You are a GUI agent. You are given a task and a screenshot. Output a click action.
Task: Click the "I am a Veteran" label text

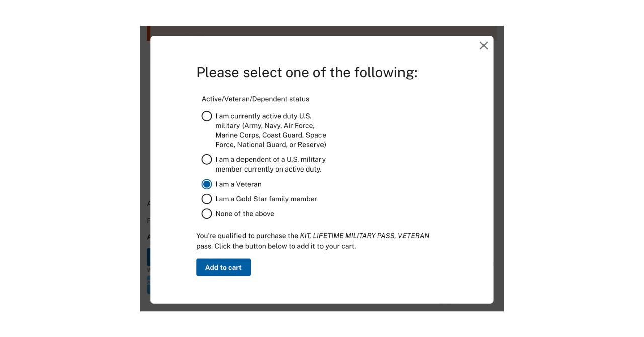coord(238,184)
